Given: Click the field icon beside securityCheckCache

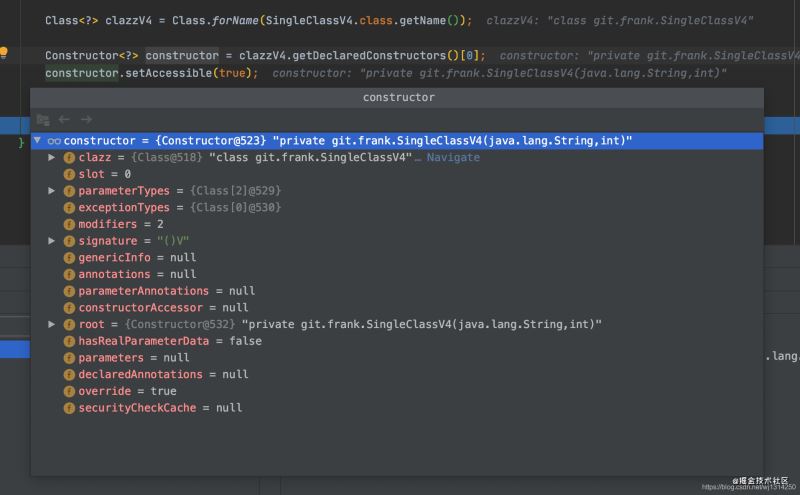Looking at the screenshot, I should point(69,408).
